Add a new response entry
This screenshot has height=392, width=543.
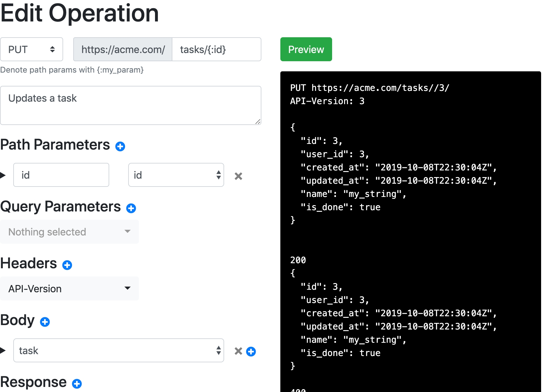(77, 384)
